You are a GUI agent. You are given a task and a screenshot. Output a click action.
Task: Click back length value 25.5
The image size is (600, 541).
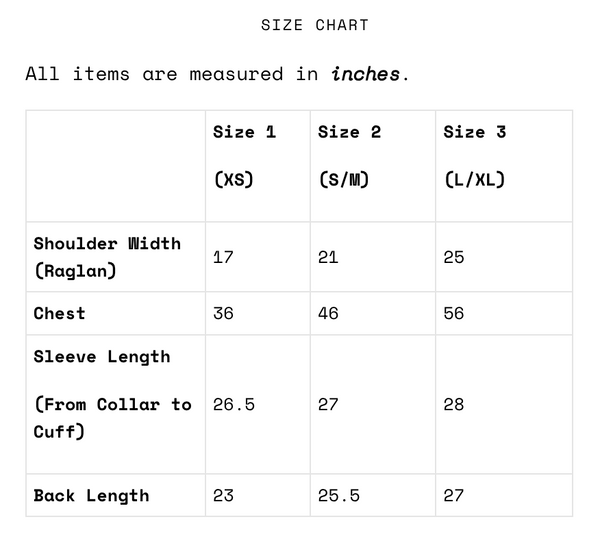pos(339,495)
